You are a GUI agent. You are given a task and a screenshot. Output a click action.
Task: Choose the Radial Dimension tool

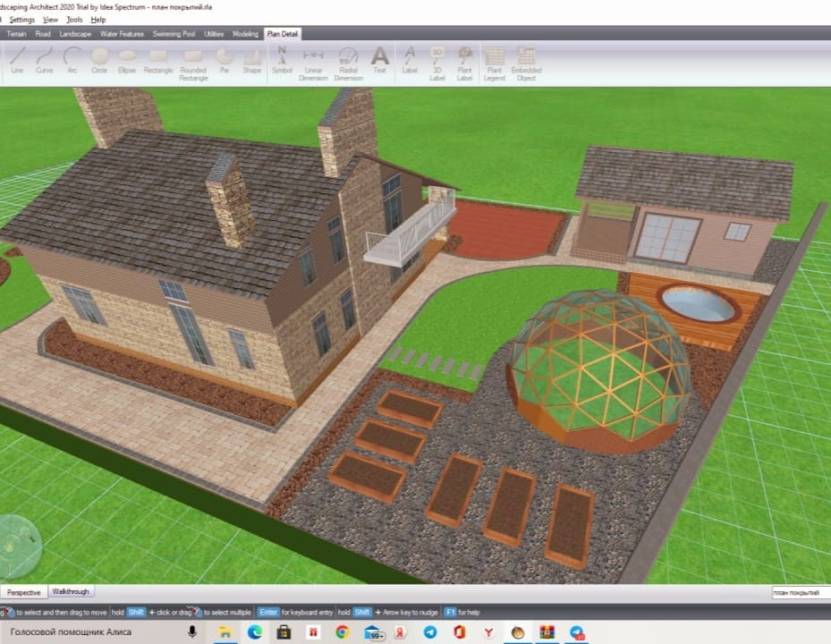(349, 61)
